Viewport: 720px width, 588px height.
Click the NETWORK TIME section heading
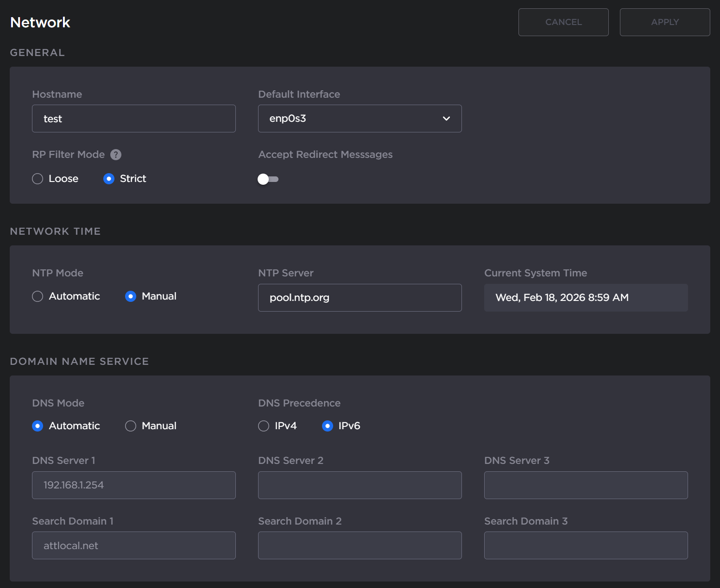56,231
